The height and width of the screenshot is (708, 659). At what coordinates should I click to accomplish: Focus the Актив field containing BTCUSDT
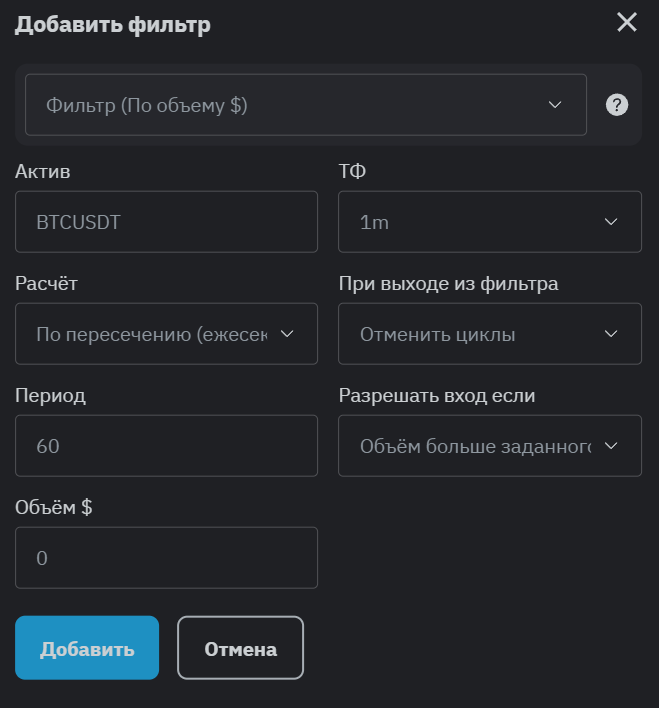point(166,222)
